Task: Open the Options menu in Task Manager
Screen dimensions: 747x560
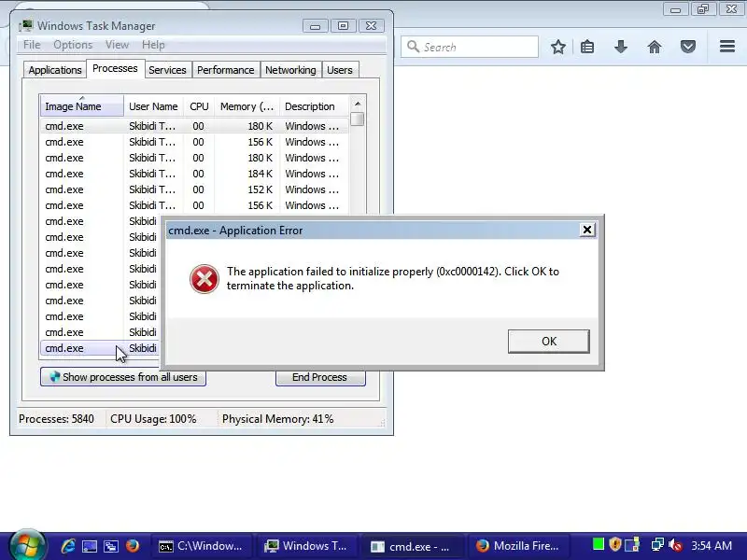Action: click(x=73, y=45)
